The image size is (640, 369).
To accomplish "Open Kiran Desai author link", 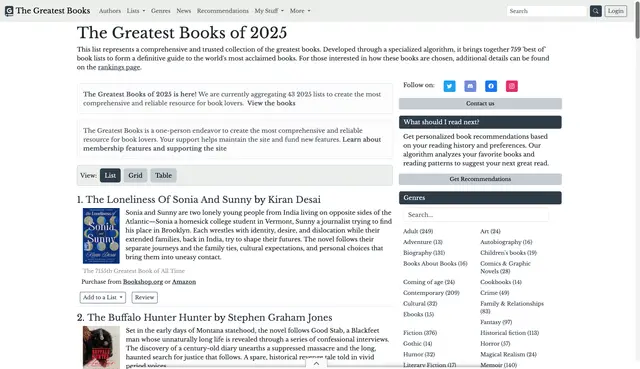I will click(294, 200).
